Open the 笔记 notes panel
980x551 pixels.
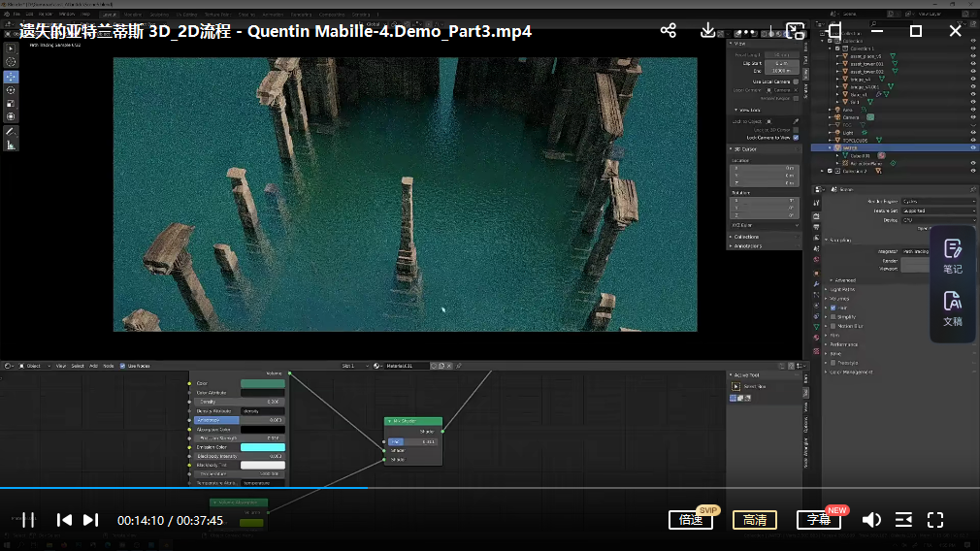953,257
